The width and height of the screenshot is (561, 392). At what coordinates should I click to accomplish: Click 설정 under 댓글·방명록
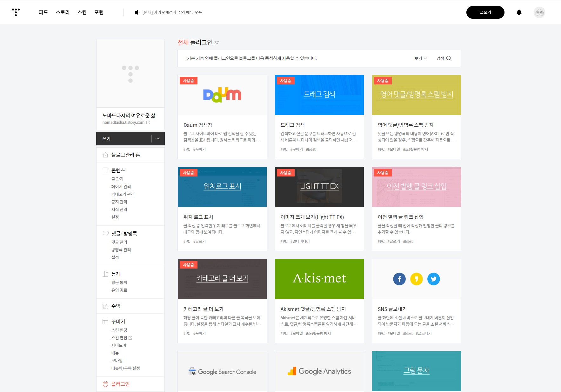tap(115, 257)
